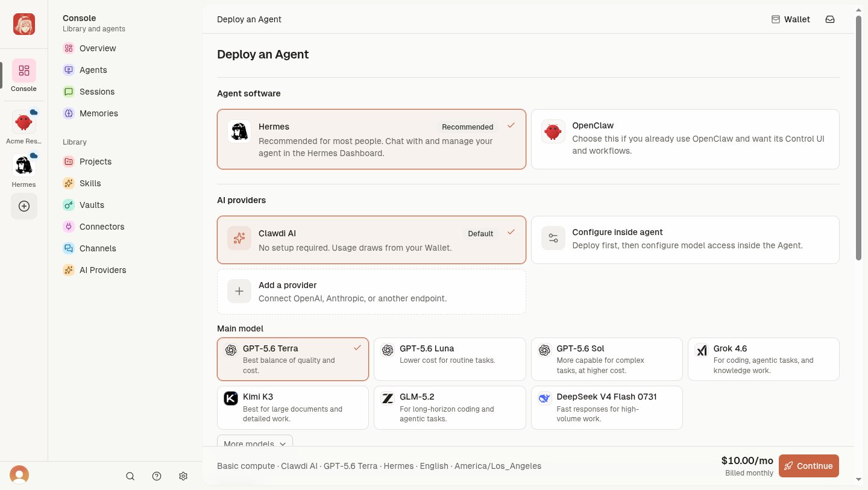Click the Grok 4.6 xAI logo
The image size is (868, 490).
[702, 350]
